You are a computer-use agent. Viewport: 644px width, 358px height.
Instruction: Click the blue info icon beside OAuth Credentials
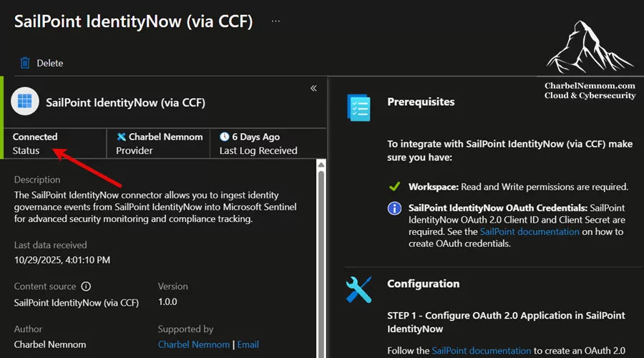point(394,208)
